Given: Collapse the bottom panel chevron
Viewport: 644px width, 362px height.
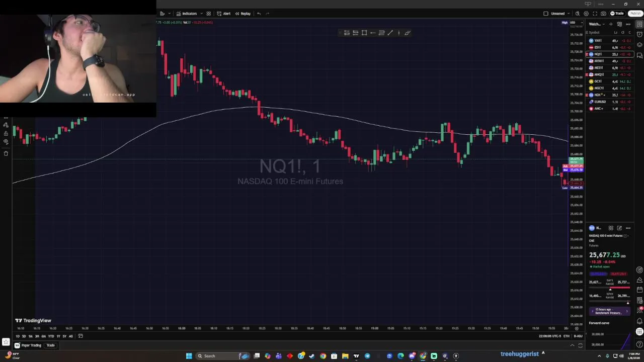Looking at the screenshot, I should 572,345.
